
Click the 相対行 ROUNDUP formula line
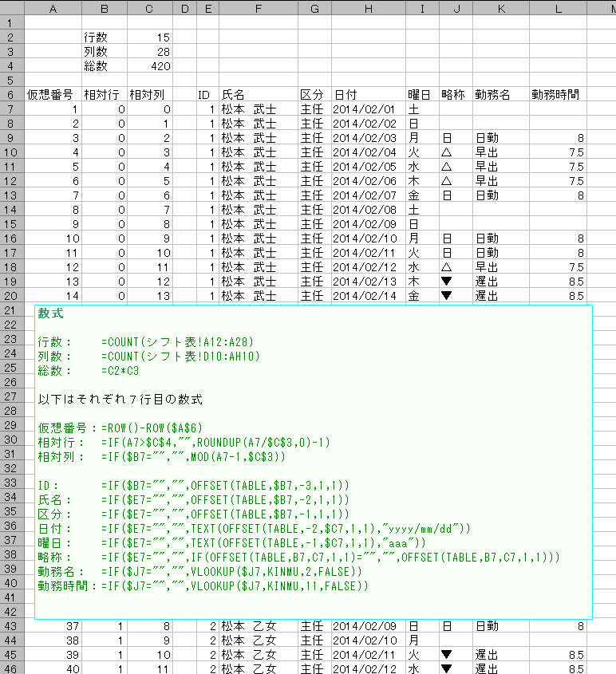pos(184,443)
